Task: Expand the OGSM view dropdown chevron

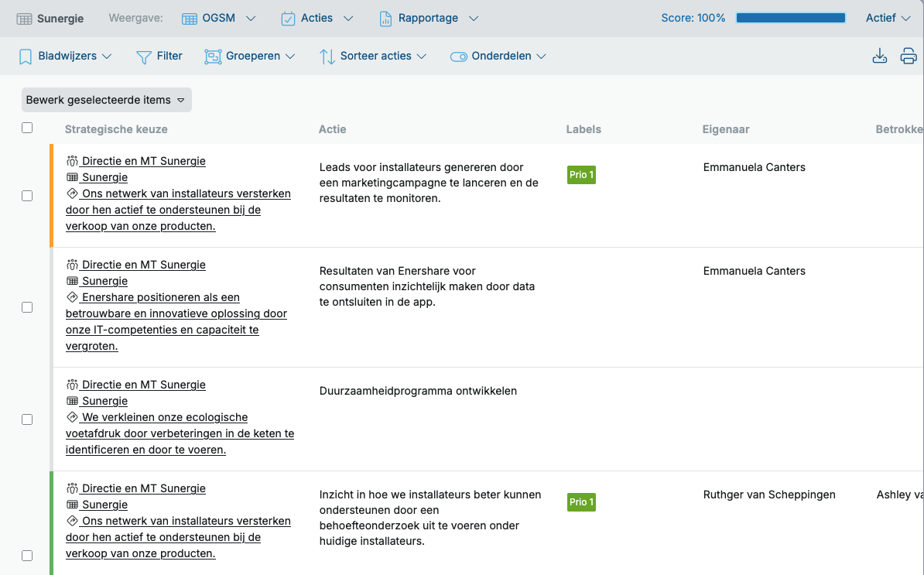Action: [251, 19]
